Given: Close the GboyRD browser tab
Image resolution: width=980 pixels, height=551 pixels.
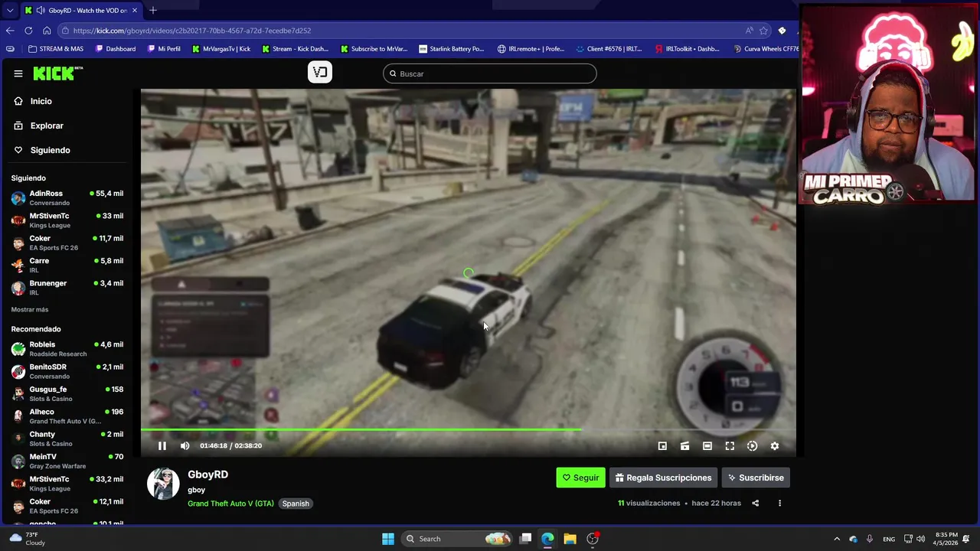Looking at the screenshot, I should coord(135,11).
